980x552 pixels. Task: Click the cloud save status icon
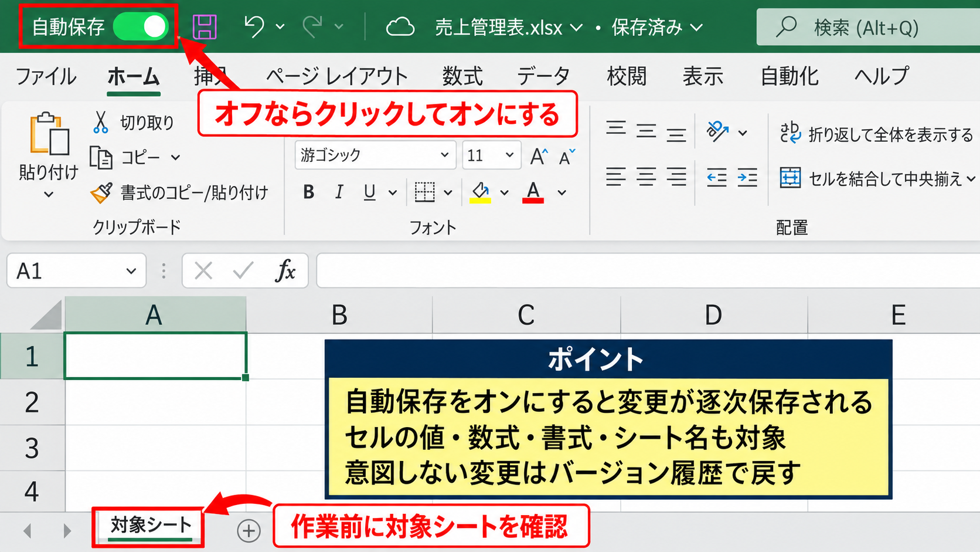coord(400,27)
